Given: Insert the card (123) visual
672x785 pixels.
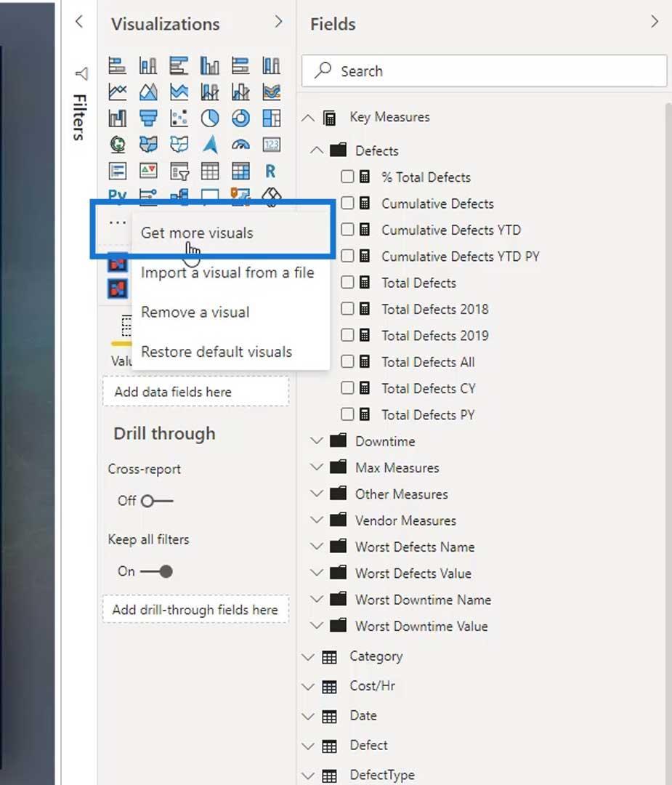Looking at the screenshot, I should point(271,145).
